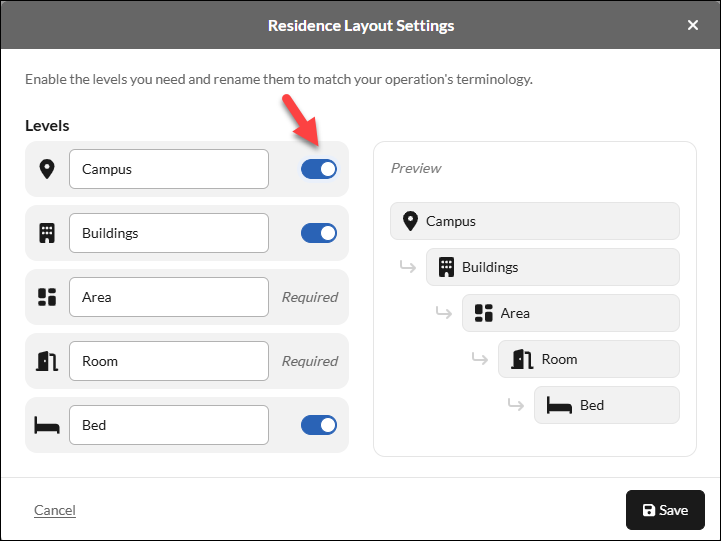
Task: Click the Bed icon in the Levels list
Action: pyautogui.click(x=47, y=425)
